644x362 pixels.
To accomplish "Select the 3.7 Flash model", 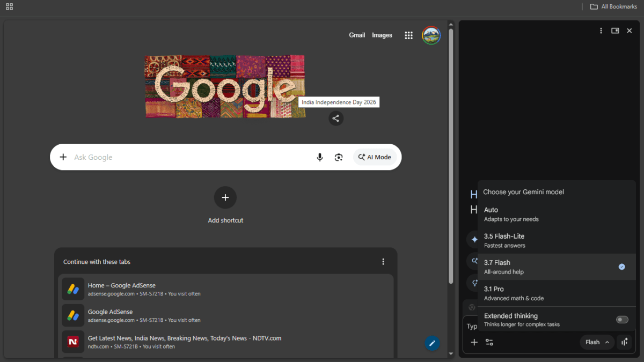I will [x=557, y=267].
